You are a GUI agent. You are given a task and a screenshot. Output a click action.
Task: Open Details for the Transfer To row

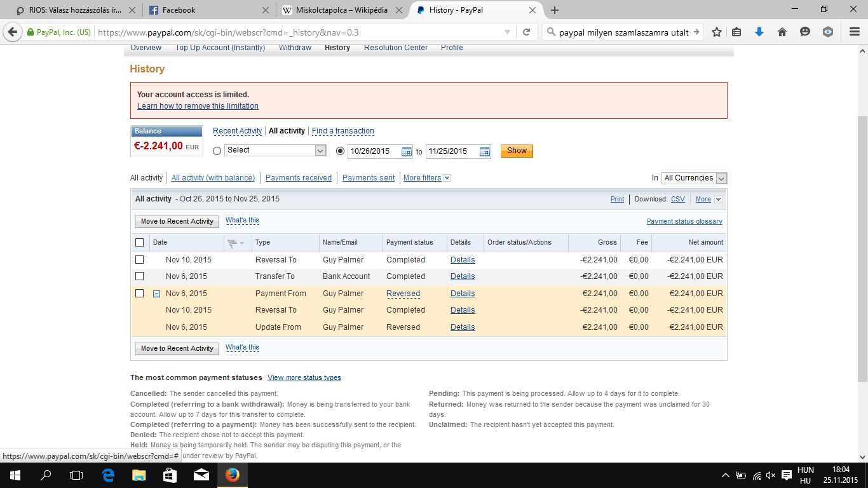coord(463,276)
